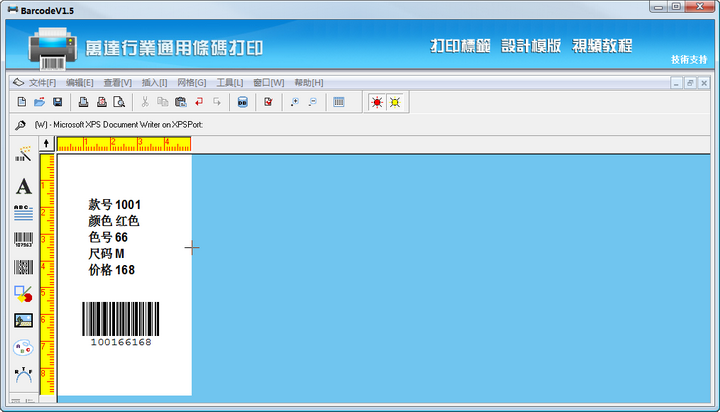Open the 文件[F] menu

point(42,83)
